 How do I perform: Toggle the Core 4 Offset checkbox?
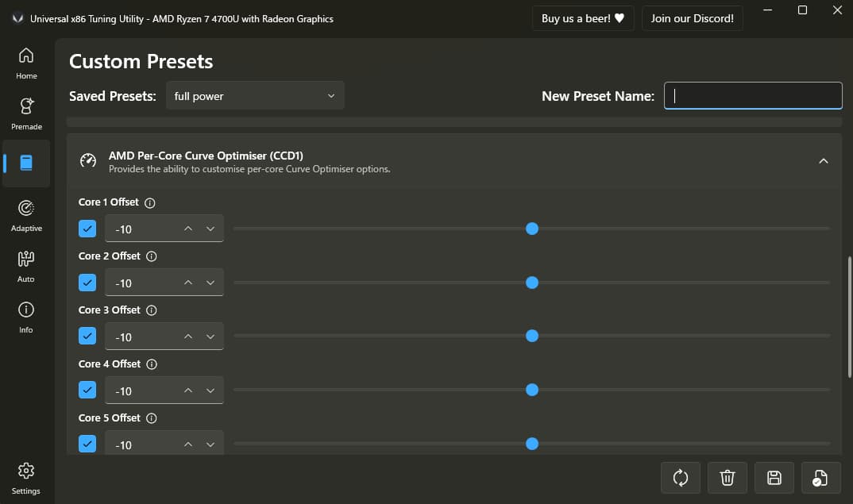87,390
